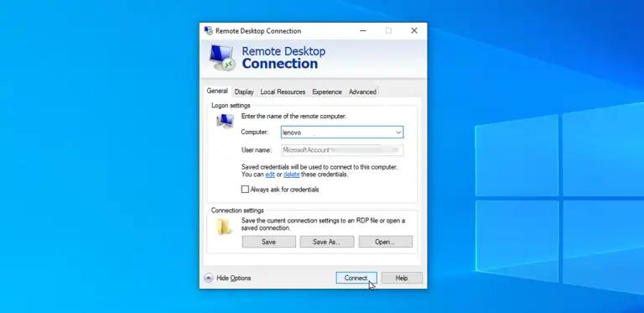This screenshot has width=644, height=313.
Task: Click the large Remote Desktop banner icon
Action: coord(222,58)
